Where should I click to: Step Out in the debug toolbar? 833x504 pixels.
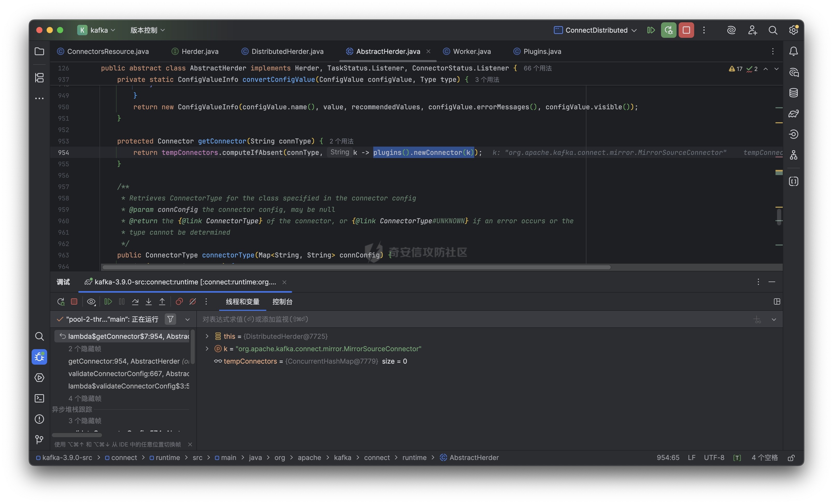(162, 301)
